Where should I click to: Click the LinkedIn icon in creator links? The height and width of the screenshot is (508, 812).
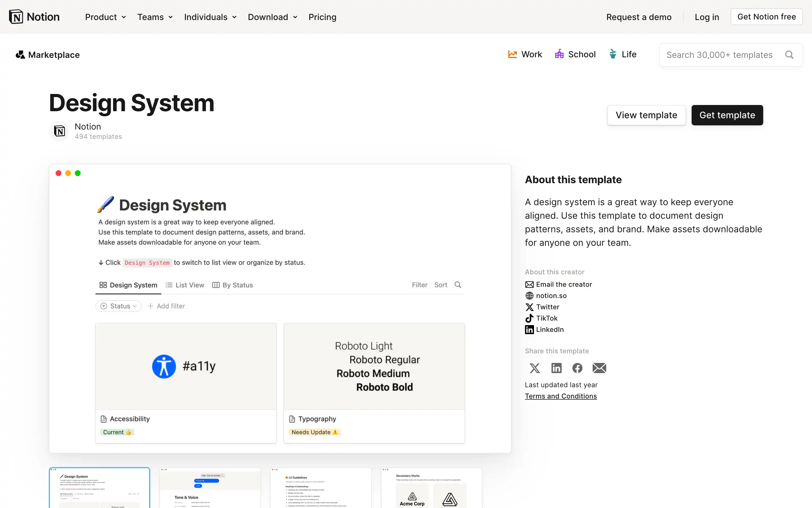pyautogui.click(x=529, y=330)
